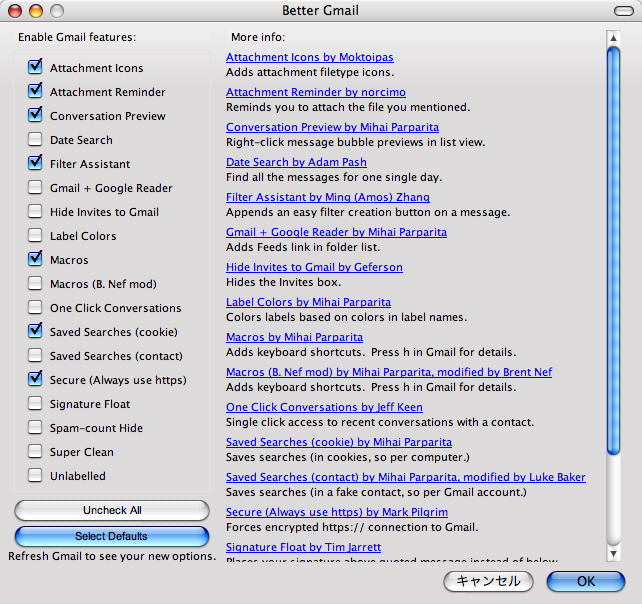642x604 pixels.
Task: Disable Attachment Reminder feature
Action: [35, 91]
